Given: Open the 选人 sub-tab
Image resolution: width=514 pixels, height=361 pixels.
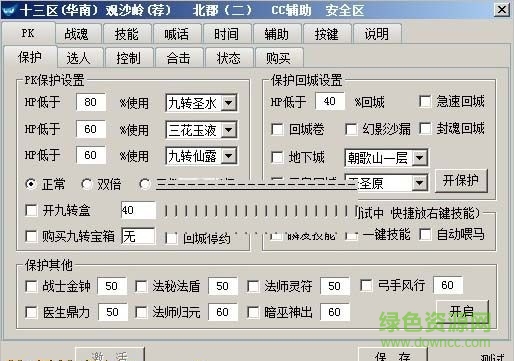Looking at the screenshot, I should (79, 58).
